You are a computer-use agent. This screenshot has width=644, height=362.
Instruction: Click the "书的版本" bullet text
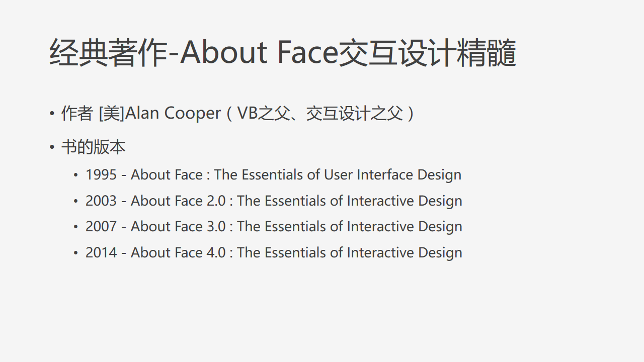point(93,147)
